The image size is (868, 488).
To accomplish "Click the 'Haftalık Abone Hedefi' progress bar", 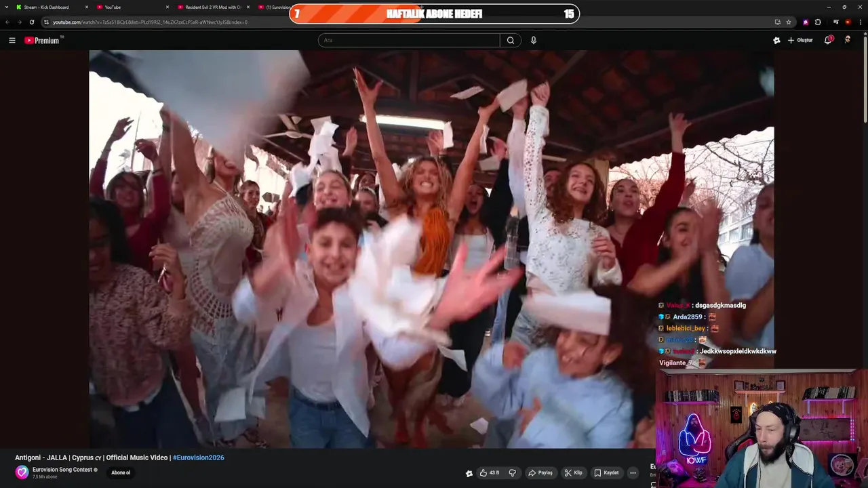I will 434,14.
